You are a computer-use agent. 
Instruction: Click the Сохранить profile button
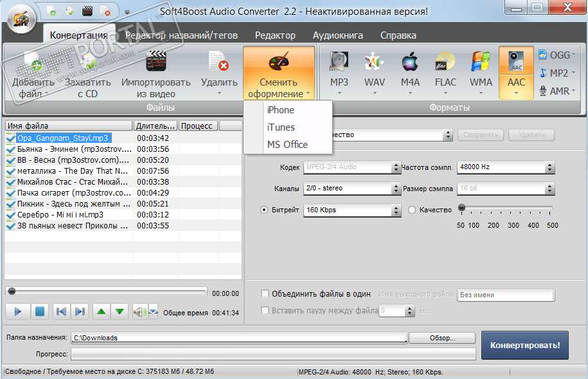tap(481, 135)
